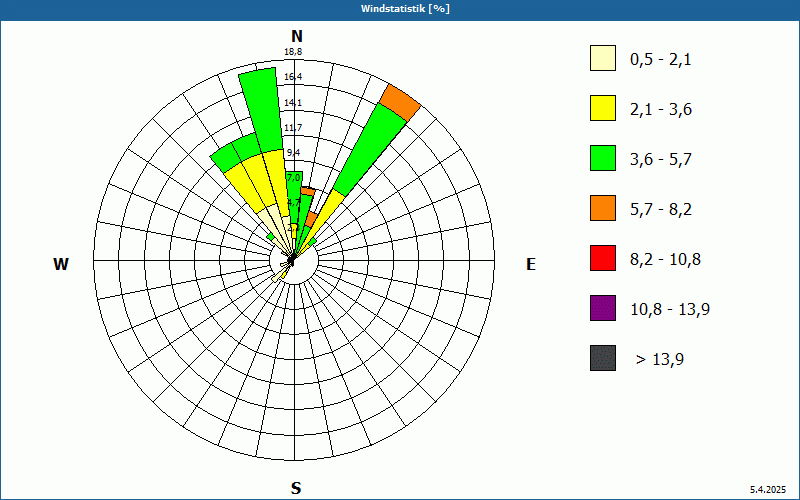Click the orange tip of the north-east wind bar
This screenshot has width=800, height=500.
[401, 103]
